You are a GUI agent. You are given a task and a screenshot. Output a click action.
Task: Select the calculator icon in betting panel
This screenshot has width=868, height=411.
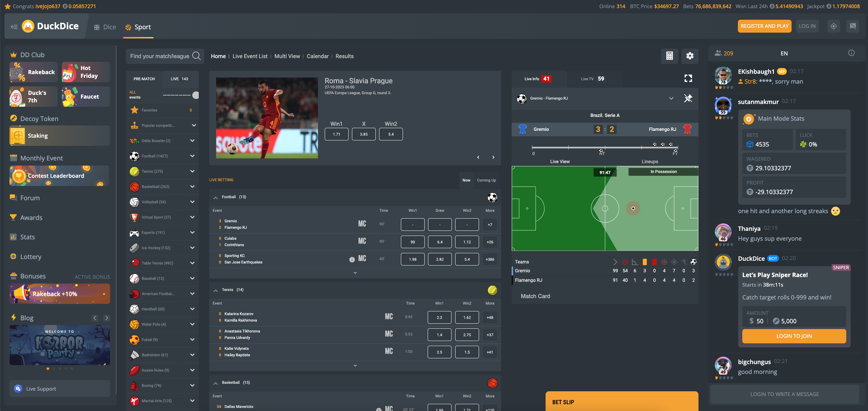tap(670, 55)
